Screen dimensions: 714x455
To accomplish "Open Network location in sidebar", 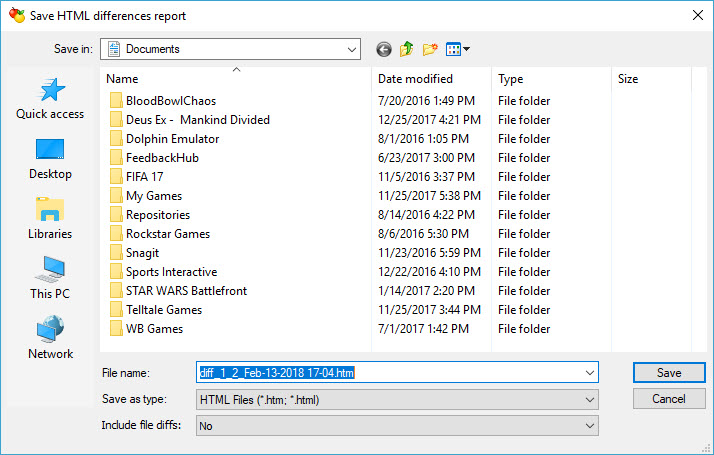I will [50, 337].
